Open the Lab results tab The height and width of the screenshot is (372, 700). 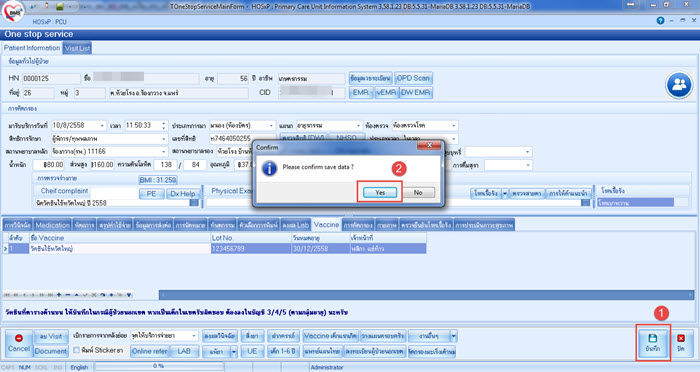pyautogui.click(x=296, y=225)
